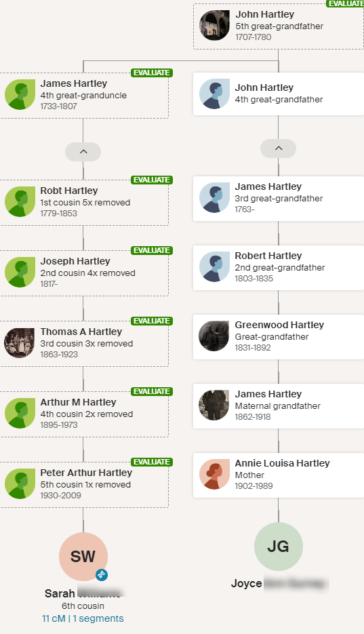Open Greenwood Hartley's portrait photo
This screenshot has width=364, height=634.
tap(214, 336)
